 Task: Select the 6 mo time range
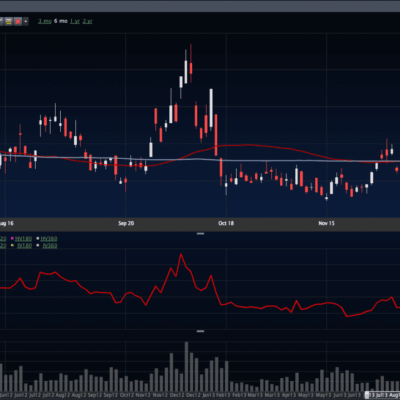[61, 21]
